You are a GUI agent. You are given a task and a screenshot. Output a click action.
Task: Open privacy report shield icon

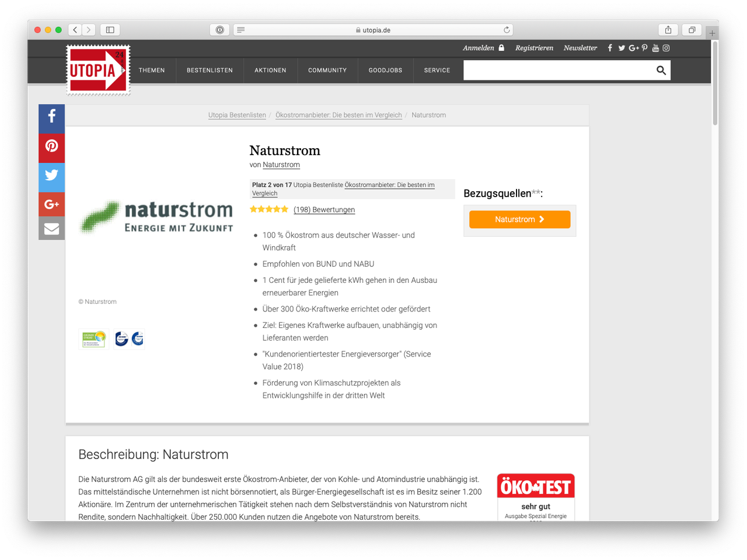[219, 30]
